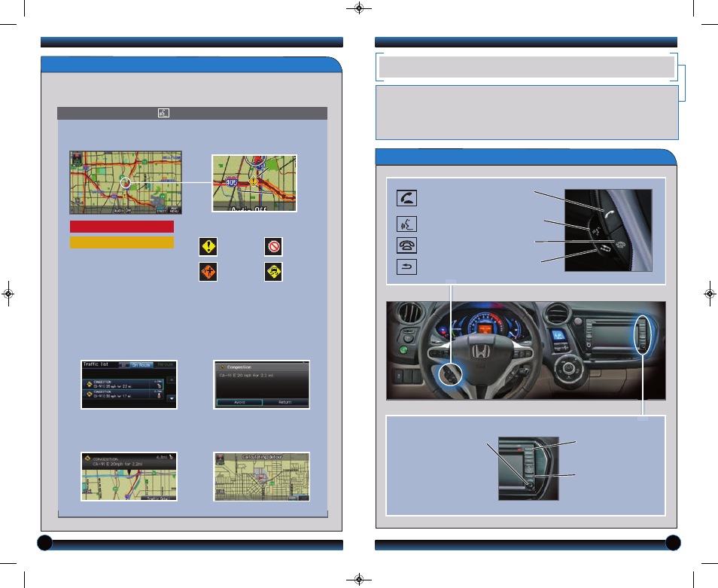Select the second congestion row CA-91 E 30 mph
Viewport: 718px width, 588px height.
click(x=123, y=395)
